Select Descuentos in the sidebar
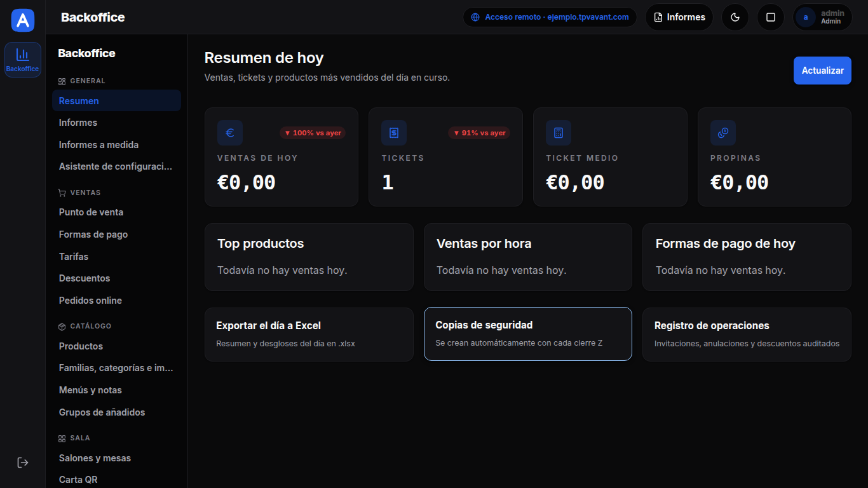The height and width of the screenshot is (488, 868). pyautogui.click(x=117, y=278)
